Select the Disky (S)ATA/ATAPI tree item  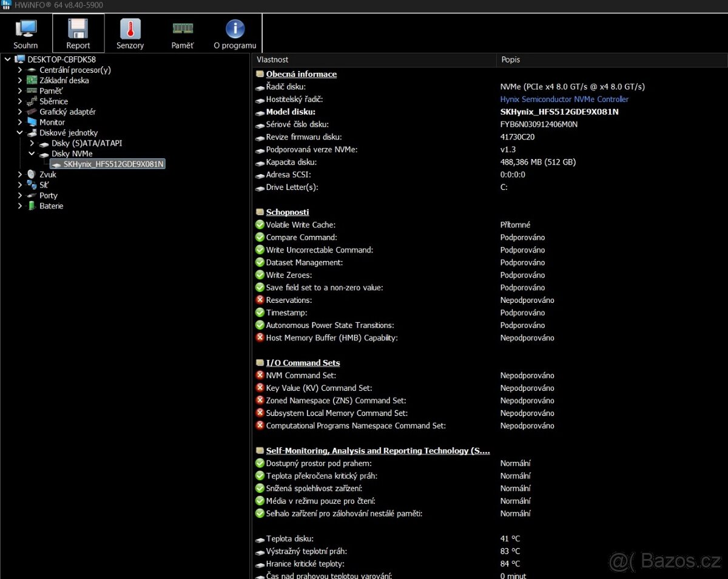coord(89,143)
